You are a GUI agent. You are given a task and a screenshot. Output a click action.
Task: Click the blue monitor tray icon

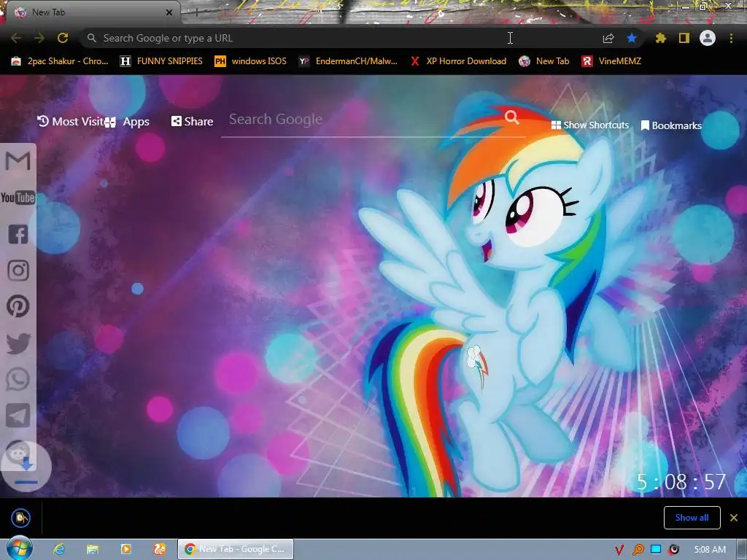click(x=656, y=550)
